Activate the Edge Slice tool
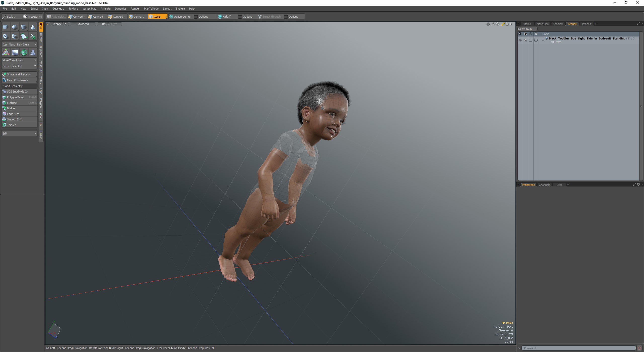This screenshot has width=644, height=352. pos(19,114)
